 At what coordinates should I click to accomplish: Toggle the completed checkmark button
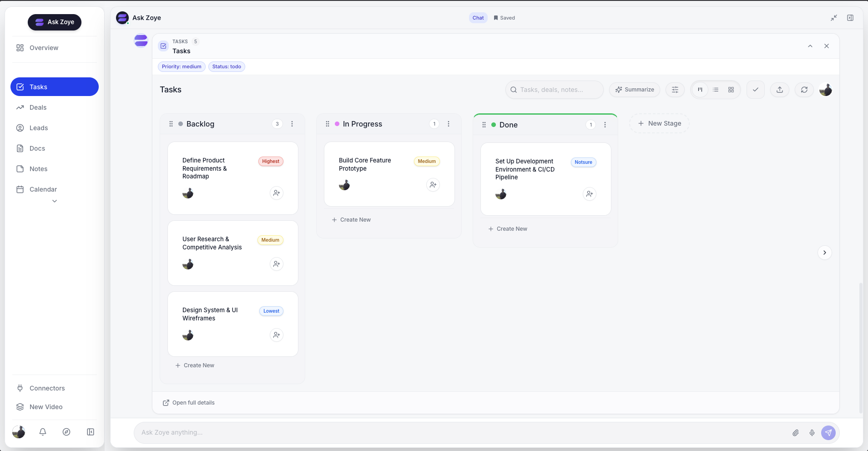[756, 90]
